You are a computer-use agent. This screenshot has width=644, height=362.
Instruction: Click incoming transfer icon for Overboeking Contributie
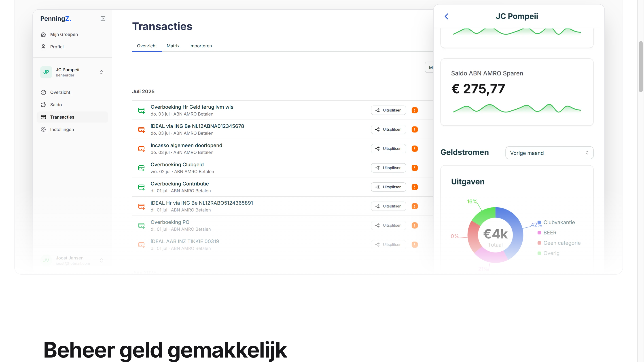click(141, 187)
